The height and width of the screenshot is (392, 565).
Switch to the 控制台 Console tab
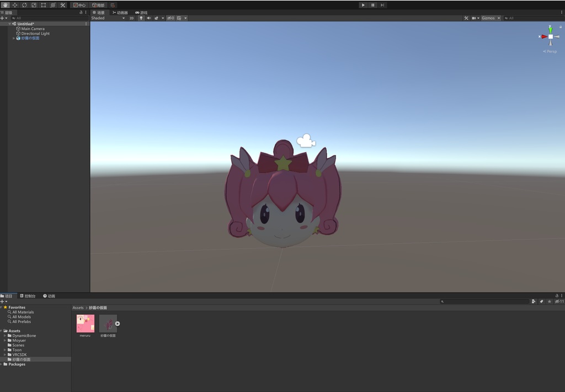28,296
